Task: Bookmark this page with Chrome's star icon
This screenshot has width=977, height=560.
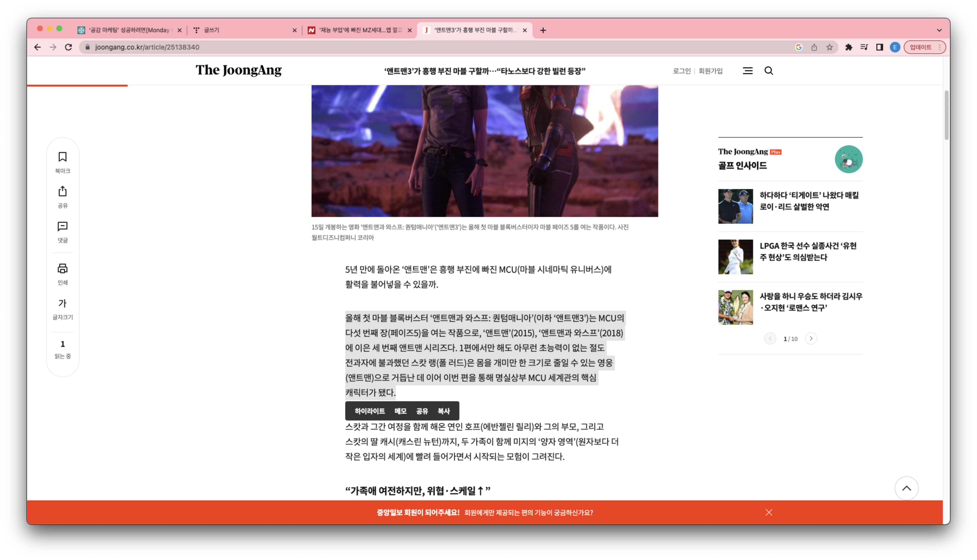Action: pyautogui.click(x=829, y=47)
